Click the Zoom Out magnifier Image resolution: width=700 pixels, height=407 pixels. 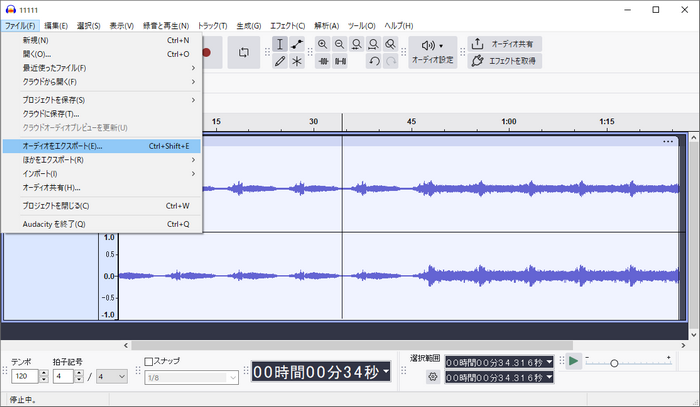pyautogui.click(x=340, y=44)
